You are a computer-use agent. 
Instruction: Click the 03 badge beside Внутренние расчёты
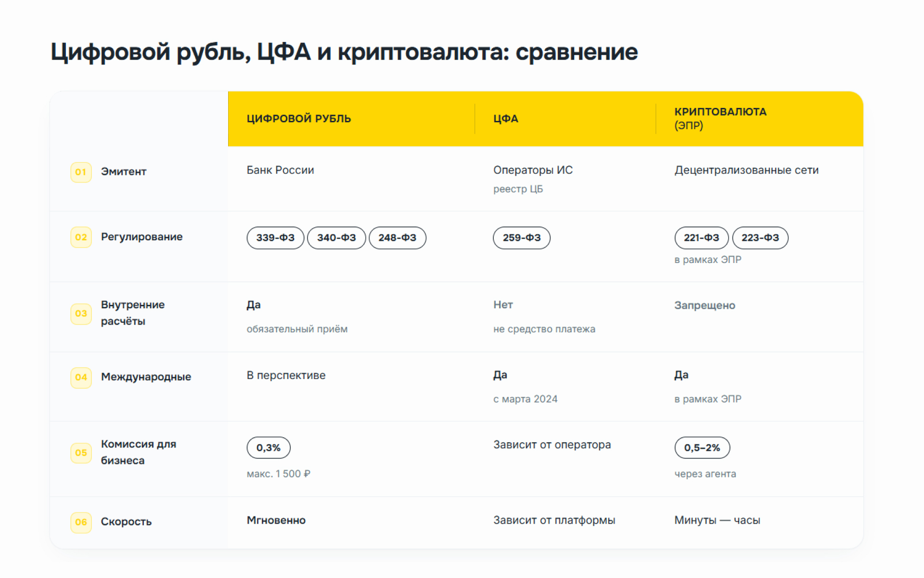pyautogui.click(x=81, y=314)
